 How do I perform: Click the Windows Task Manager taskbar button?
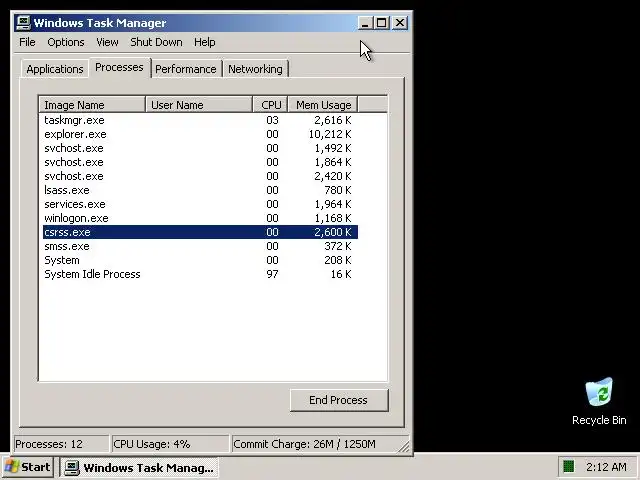140,468
